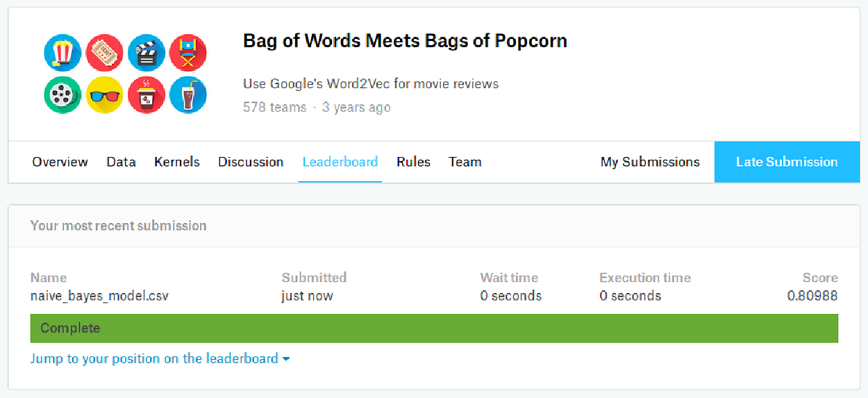Click the soda drink icon
868x398 pixels.
pyautogui.click(x=188, y=95)
